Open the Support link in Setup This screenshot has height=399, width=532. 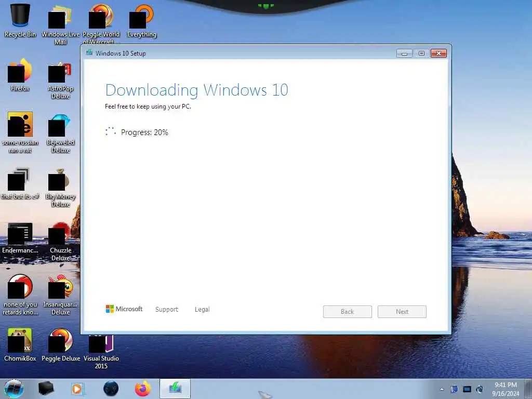coord(167,310)
